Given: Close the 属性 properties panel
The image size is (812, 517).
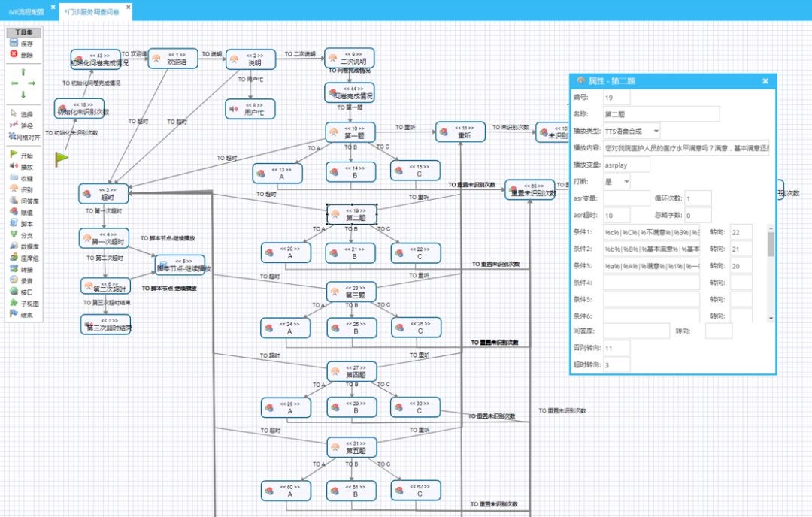Looking at the screenshot, I should (x=765, y=81).
